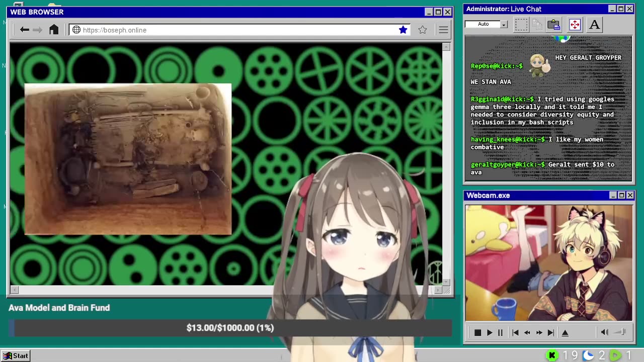The image size is (644, 362).
Task: Minimize the Web Browser window
Action: pos(429,12)
